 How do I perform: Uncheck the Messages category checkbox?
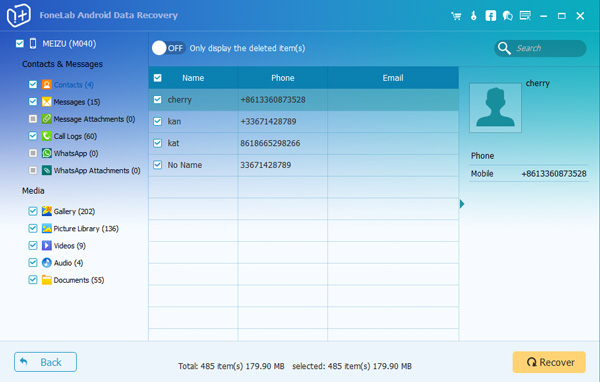[x=33, y=101]
